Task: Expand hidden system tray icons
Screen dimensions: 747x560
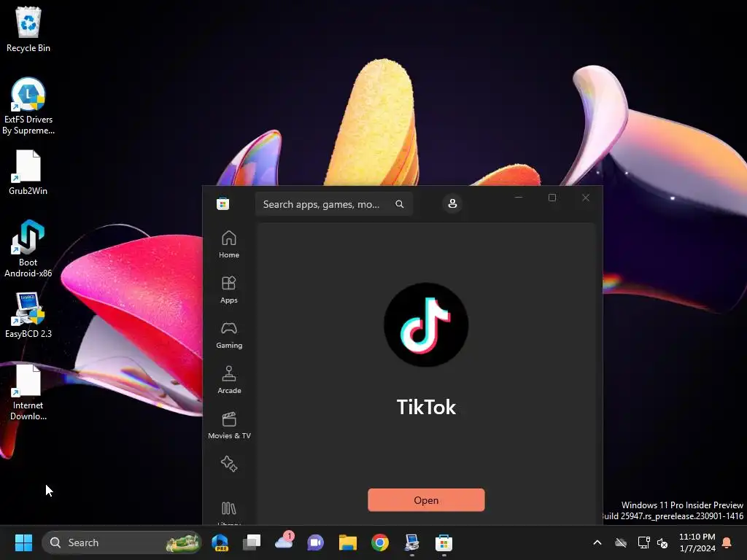Action: point(597,542)
